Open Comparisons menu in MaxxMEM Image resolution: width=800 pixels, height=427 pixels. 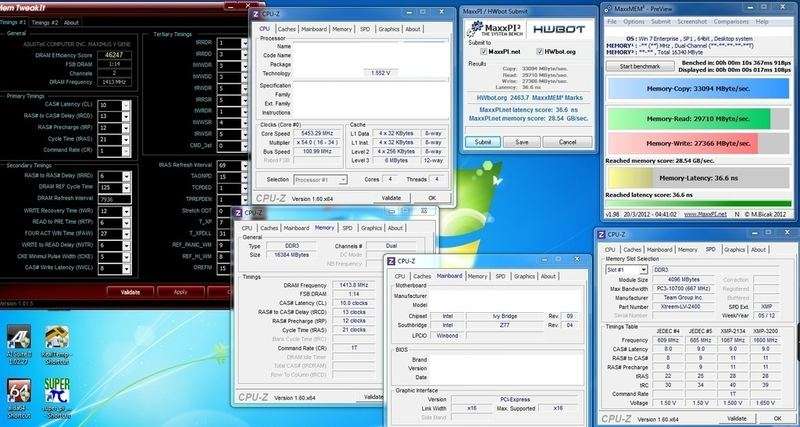point(731,22)
